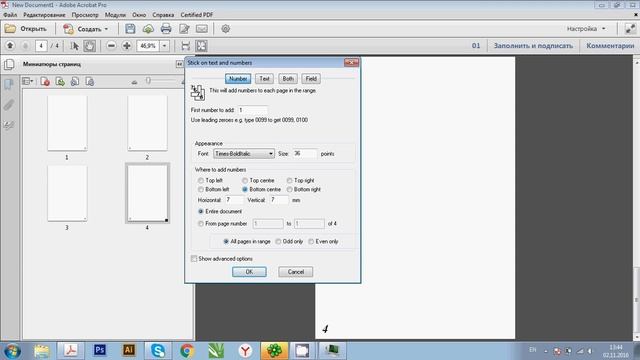Image resolution: width=640 pixels, height=360 pixels.
Task: Select Top right position radio
Action: (289, 180)
